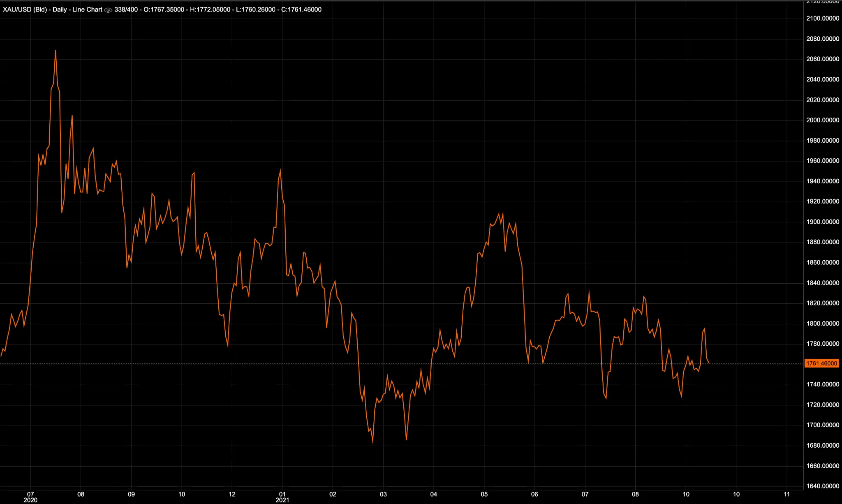Select the Open value O:1767.35000
Image resolution: width=842 pixels, height=504 pixels.
(164, 10)
